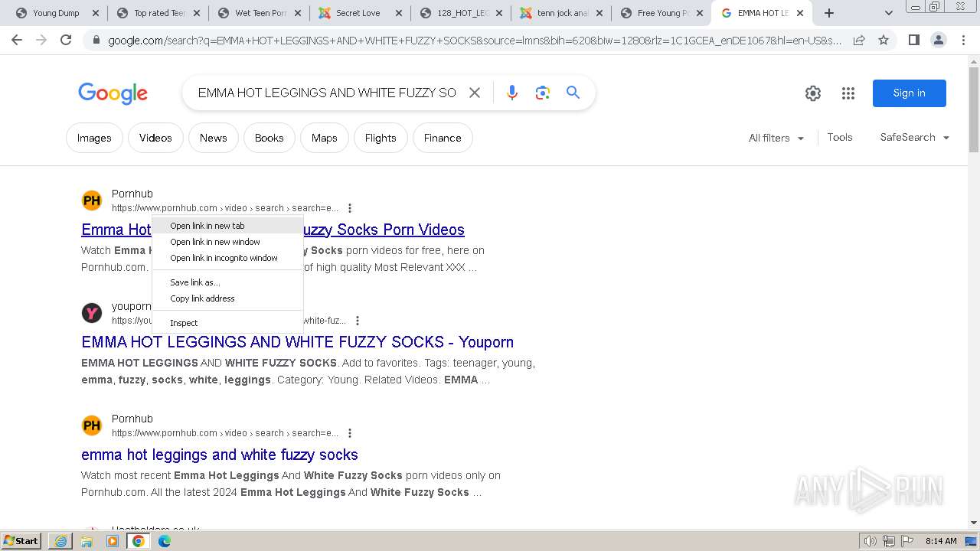Choose Open link in incognito window
Image resolution: width=980 pixels, height=551 pixels.
click(228, 258)
